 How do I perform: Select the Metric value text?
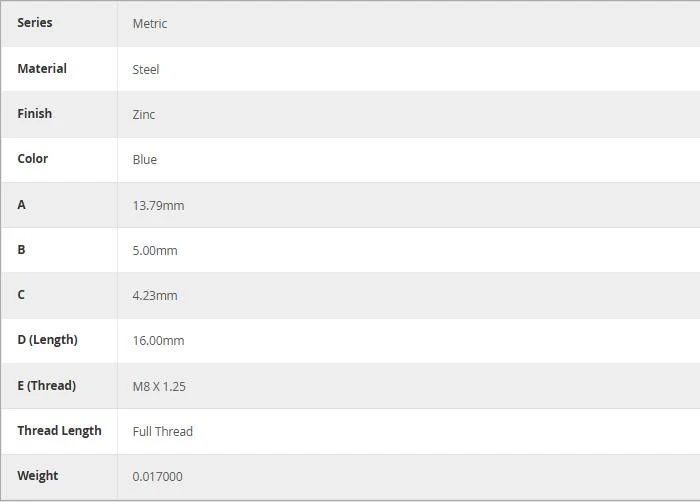coord(150,24)
